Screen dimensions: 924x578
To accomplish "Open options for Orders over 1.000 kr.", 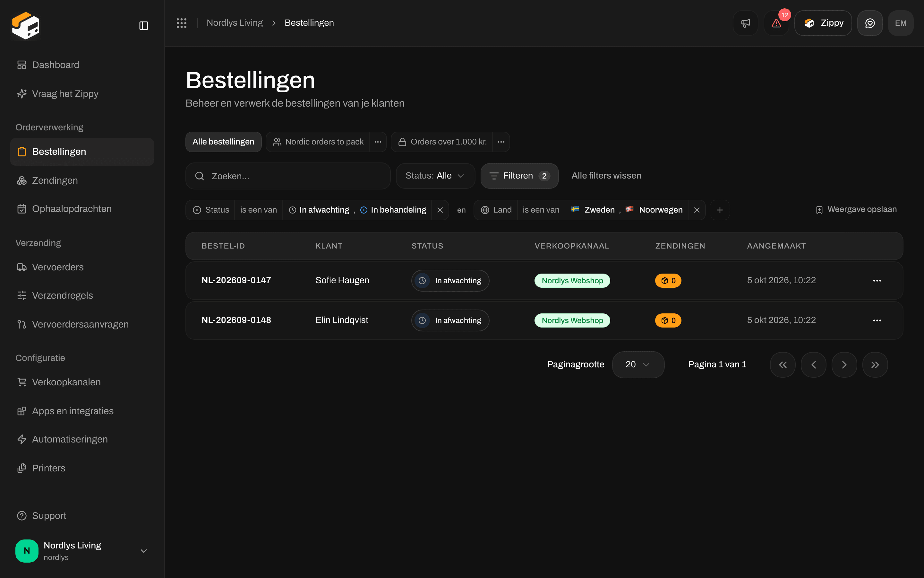I will 501,142.
